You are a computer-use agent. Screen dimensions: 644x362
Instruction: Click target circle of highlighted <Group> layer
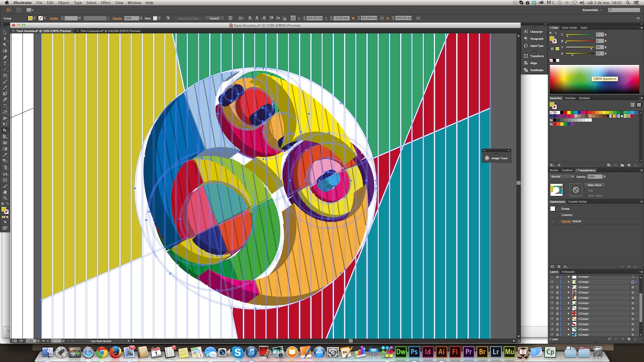pos(633,282)
